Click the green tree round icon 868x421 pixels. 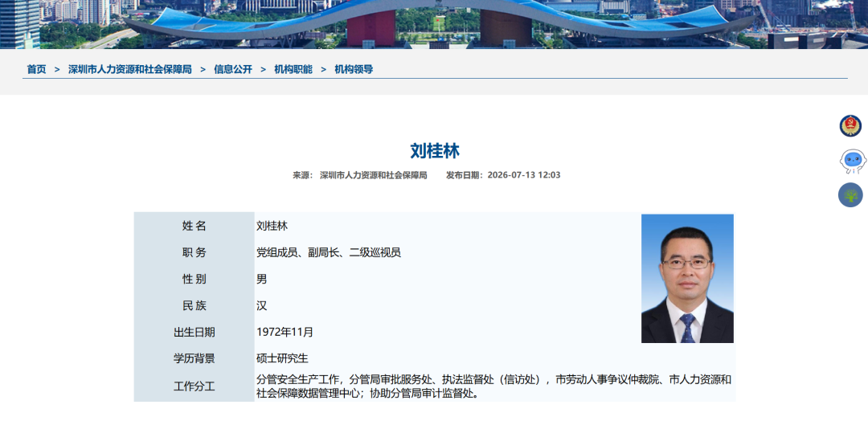850,194
